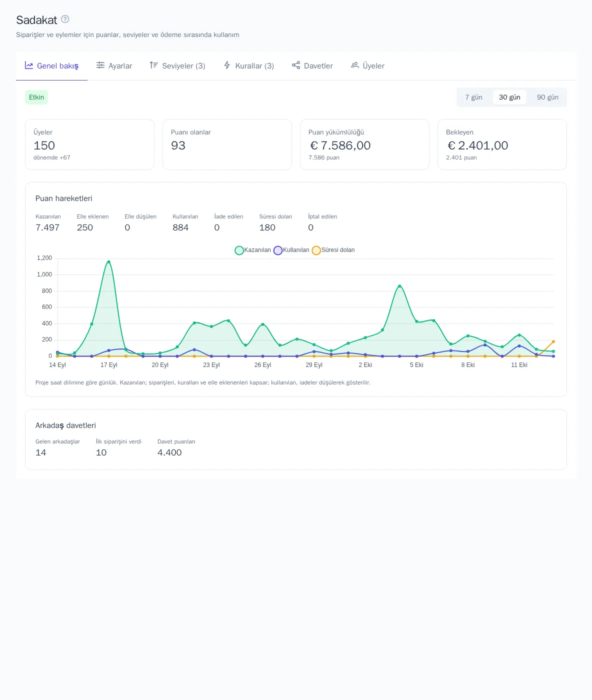The height and width of the screenshot is (700, 592).
Task: Click the people icon beside Üyeler
Action: pyautogui.click(x=355, y=65)
